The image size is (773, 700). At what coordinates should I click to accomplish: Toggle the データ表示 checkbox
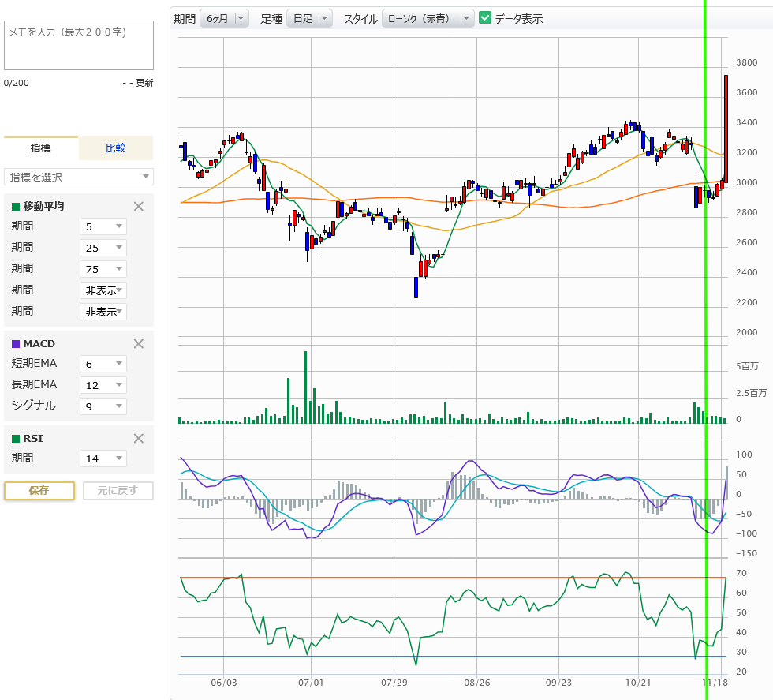pos(486,18)
